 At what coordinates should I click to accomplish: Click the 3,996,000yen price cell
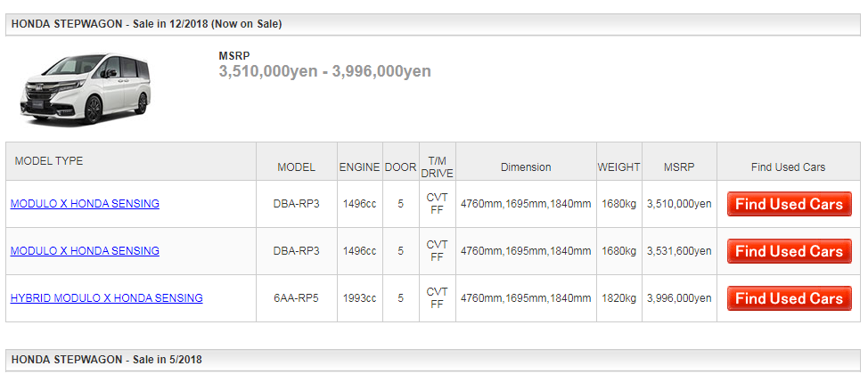click(x=679, y=298)
